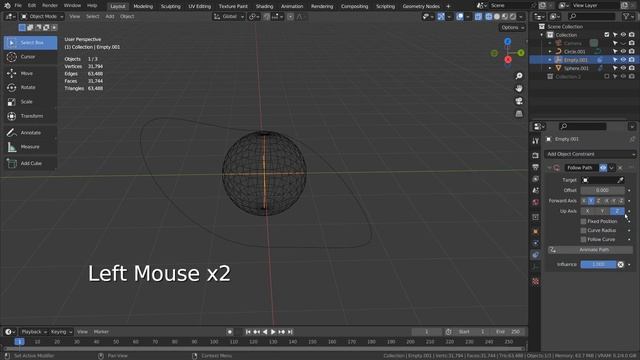The width and height of the screenshot is (640, 360).
Task: Click the Target eyedropper icon
Action: click(620, 180)
